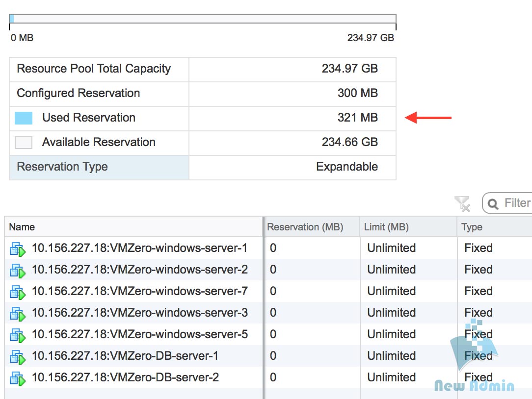Select the VMZero-windows-server-1 row name
This screenshot has height=399, width=532.
pyautogui.click(x=139, y=248)
